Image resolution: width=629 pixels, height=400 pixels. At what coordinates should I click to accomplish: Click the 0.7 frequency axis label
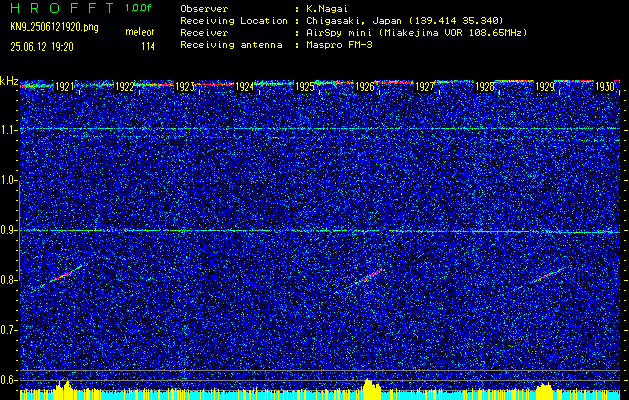tap(8, 330)
